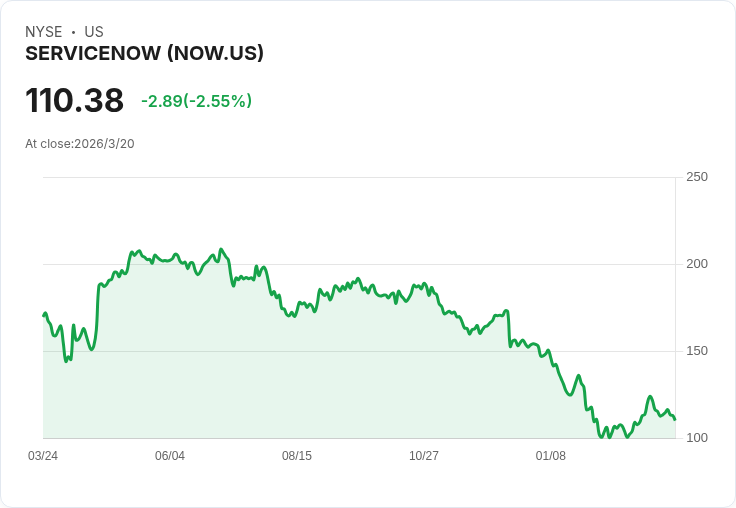Image resolution: width=736 pixels, height=508 pixels.
Task: Click the 250 y-axis label
Action: coord(696,177)
